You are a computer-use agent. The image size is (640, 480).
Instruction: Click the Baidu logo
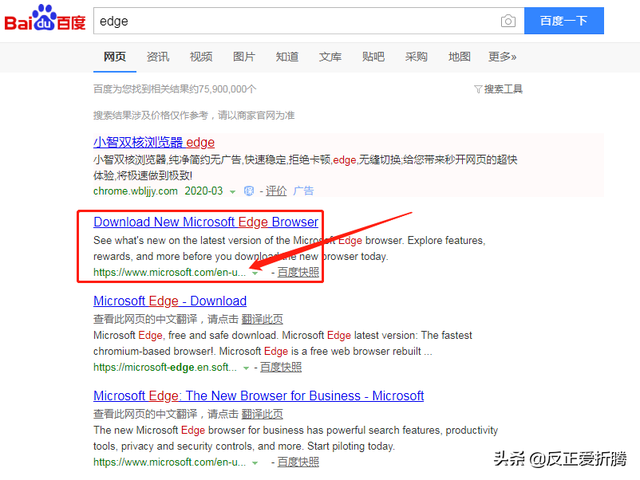[45, 19]
